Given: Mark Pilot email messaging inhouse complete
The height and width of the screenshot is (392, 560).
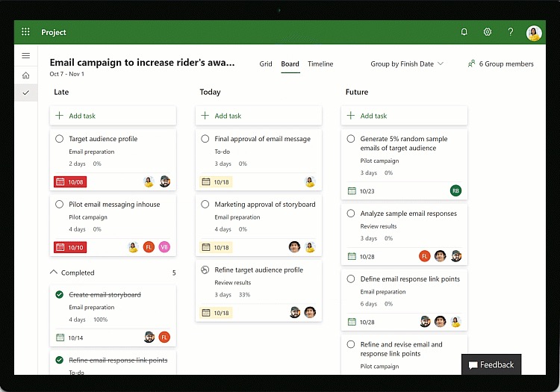Looking at the screenshot, I should pos(59,204).
